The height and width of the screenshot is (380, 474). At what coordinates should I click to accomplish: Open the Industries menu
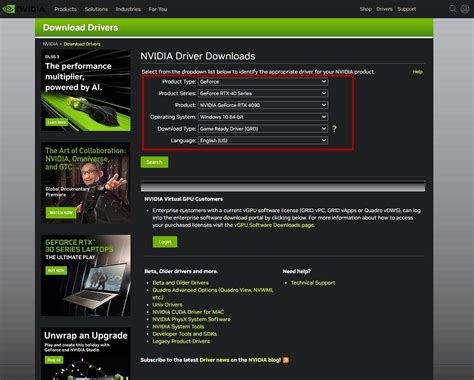click(128, 9)
